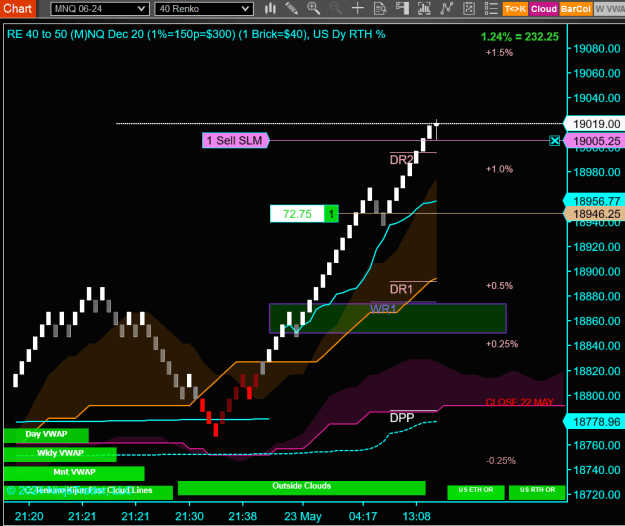Click the +1.5% level label
Image resolution: width=625 pixels, height=526 pixels.
499,53
